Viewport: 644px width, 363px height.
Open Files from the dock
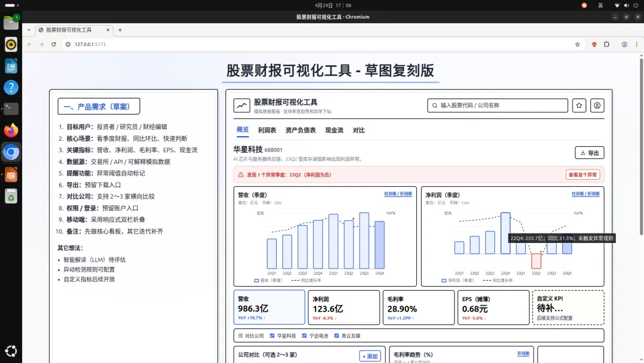(11, 23)
